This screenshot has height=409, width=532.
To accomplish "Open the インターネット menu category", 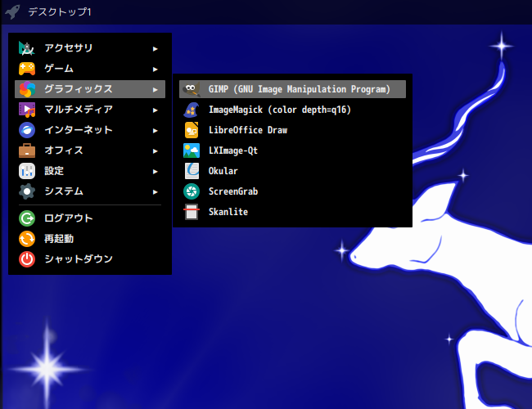I will (90, 130).
